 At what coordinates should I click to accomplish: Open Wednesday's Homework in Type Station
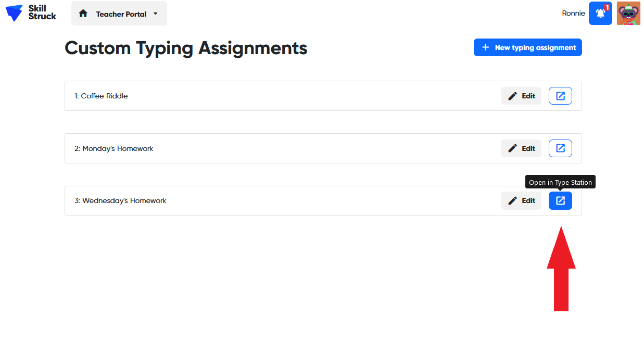coord(560,200)
